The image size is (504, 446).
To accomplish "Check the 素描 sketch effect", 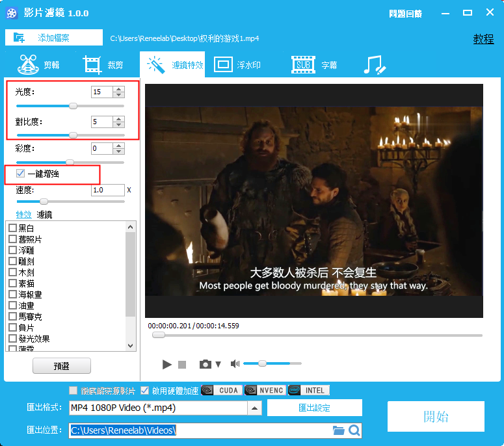I will tap(13, 283).
